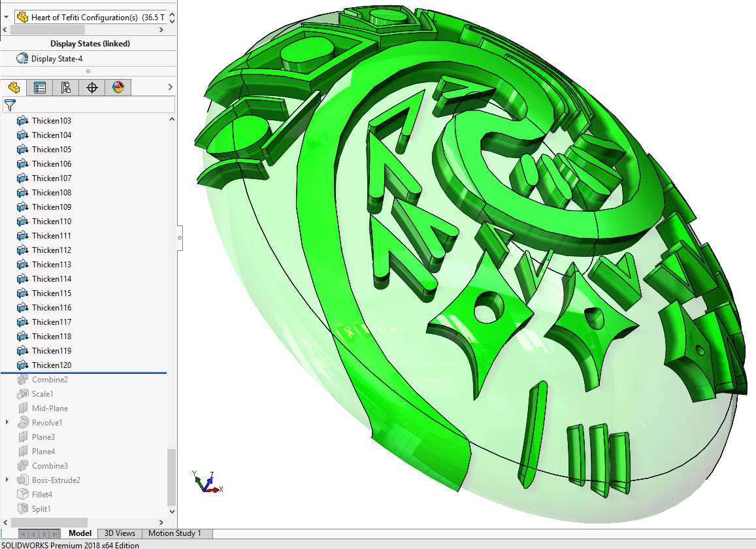756x549 pixels.
Task: Open the DisplayManager color ball tab
Action: tap(118, 88)
